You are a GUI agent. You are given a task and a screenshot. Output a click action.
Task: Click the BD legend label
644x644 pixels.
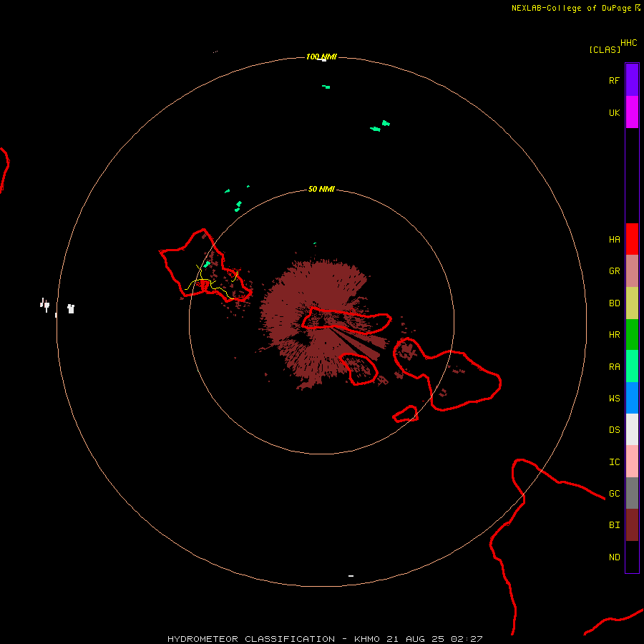click(614, 303)
